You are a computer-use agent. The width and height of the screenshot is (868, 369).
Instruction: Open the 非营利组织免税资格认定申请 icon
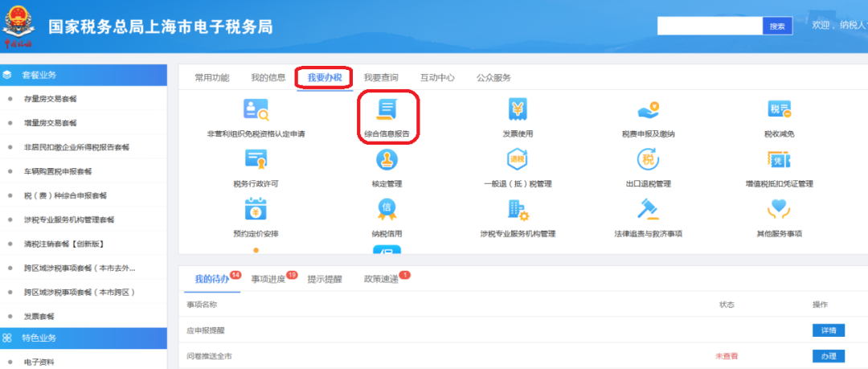[256, 109]
